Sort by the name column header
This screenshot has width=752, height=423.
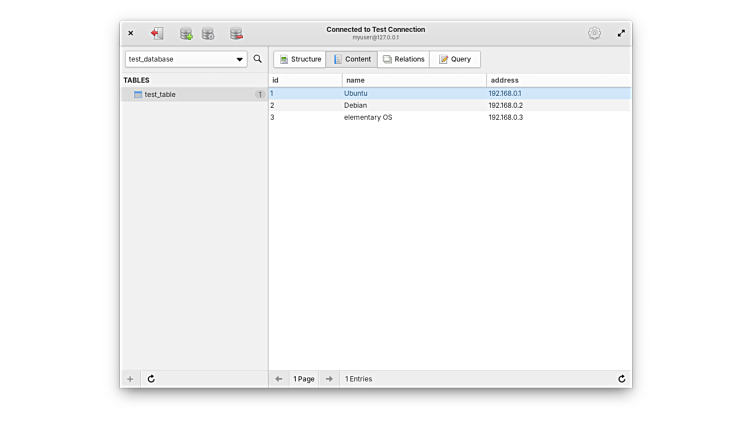tap(413, 80)
